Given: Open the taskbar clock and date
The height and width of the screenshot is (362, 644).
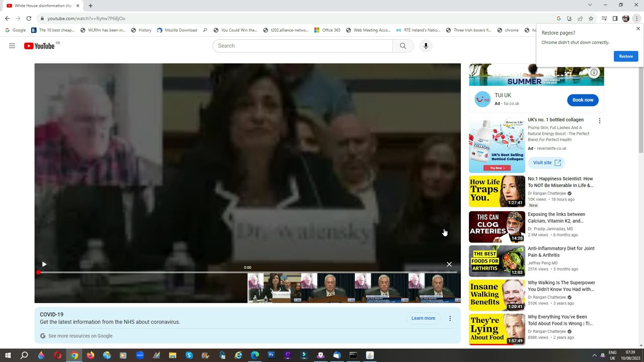Looking at the screenshot, I should click(630, 355).
